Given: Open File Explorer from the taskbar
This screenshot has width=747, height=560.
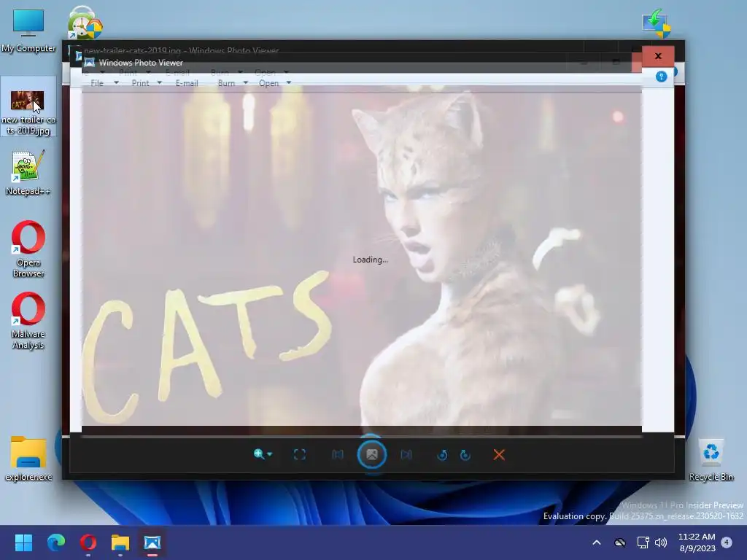Looking at the screenshot, I should click(120, 542).
